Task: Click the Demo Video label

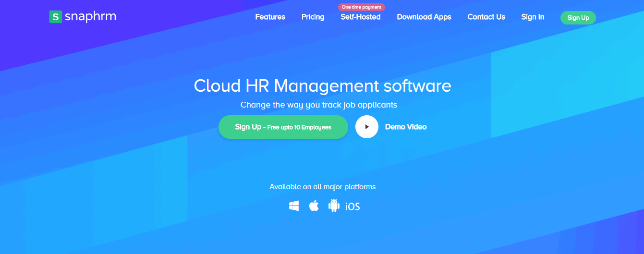Action: (x=406, y=127)
